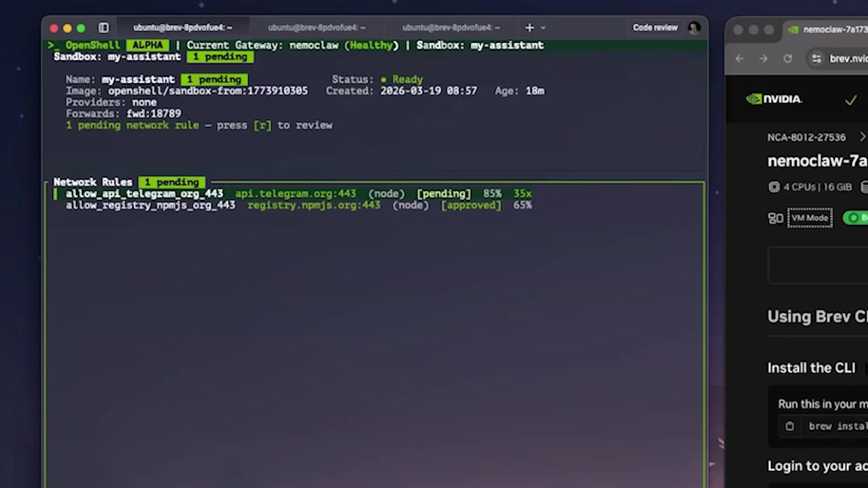The height and width of the screenshot is (488, 868).
Task: Open a new terminal tab with the plus icon
Action: 529,28
